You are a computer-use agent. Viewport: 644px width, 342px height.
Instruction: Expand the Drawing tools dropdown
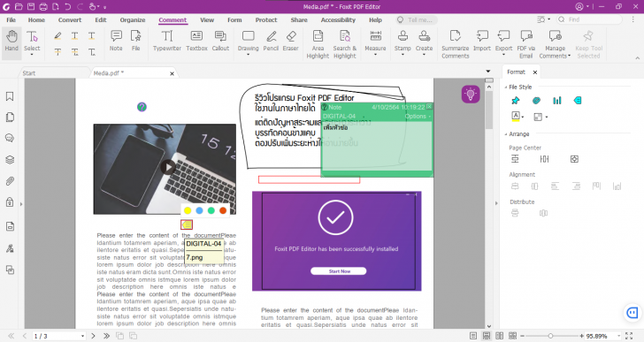(248, 55)
